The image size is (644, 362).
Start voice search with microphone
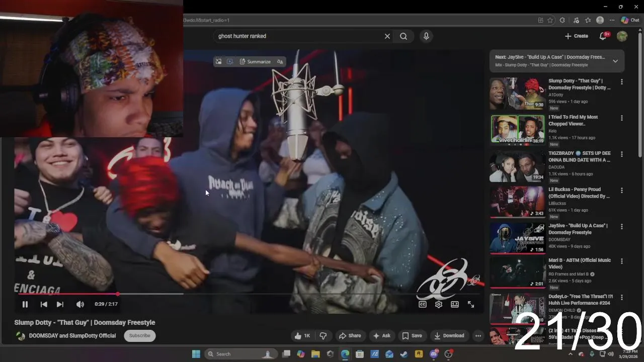pos(426,36)
